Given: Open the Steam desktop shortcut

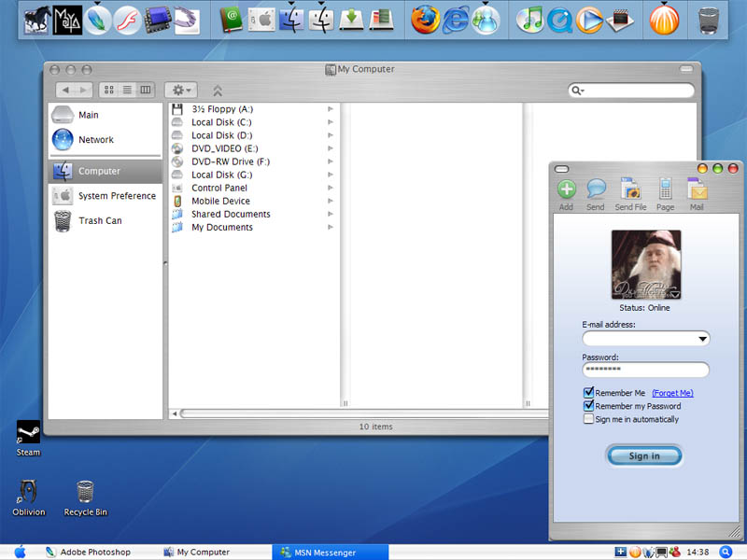Looking at the screenshot, I should [x=28, y=438].
